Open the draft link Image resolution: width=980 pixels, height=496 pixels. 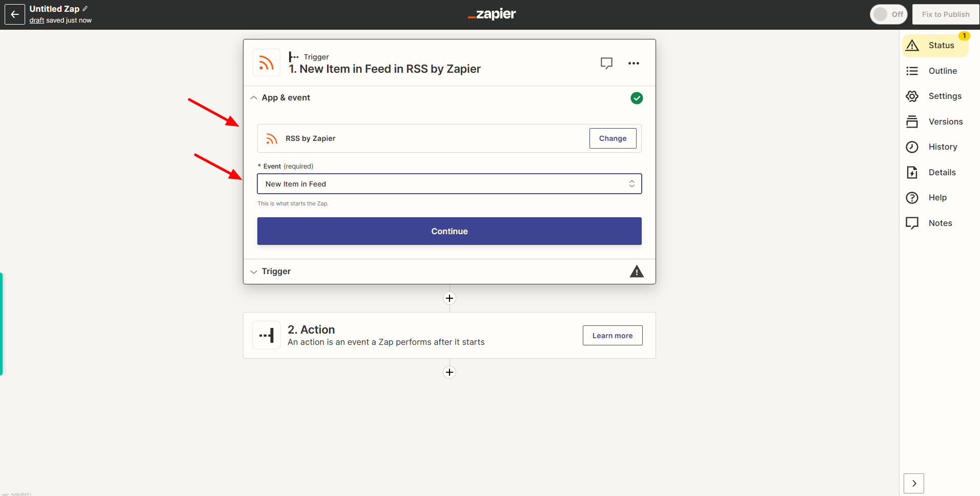tap(36, 20)
